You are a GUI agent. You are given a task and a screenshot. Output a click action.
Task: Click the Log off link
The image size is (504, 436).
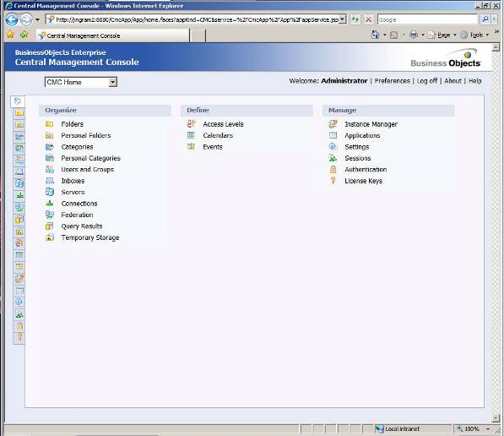[427, 81]
